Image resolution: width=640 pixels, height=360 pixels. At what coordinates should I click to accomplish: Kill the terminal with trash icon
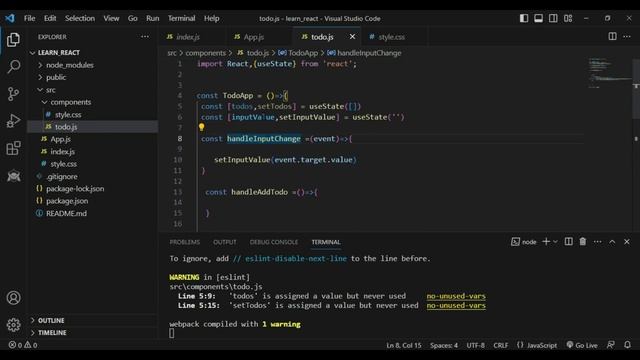tap(583, 242)
